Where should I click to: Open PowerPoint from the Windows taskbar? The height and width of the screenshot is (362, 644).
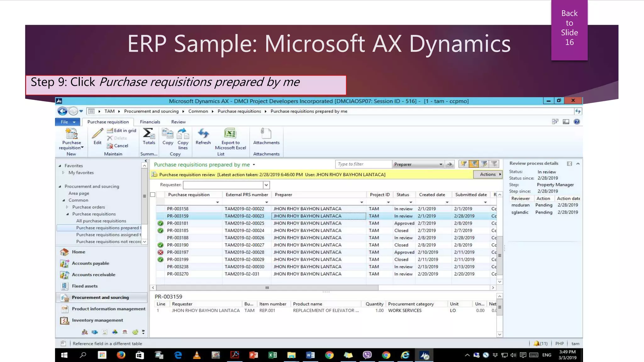(x=253, y=355)
